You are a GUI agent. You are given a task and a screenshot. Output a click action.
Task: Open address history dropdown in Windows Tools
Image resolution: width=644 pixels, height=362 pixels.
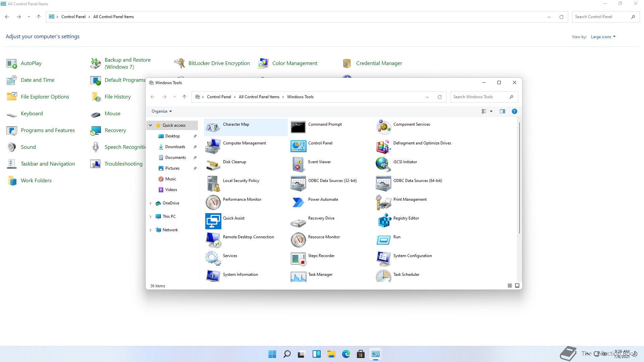[427, 97]
